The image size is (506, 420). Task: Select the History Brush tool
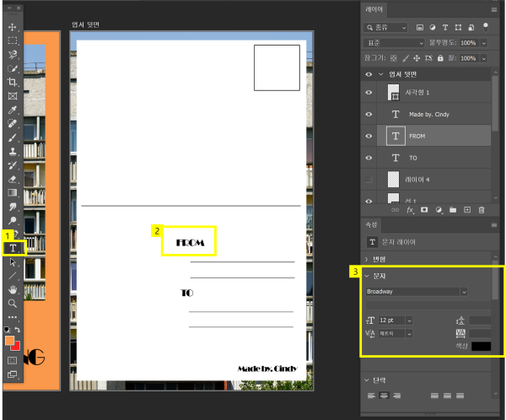coord(13,165)
